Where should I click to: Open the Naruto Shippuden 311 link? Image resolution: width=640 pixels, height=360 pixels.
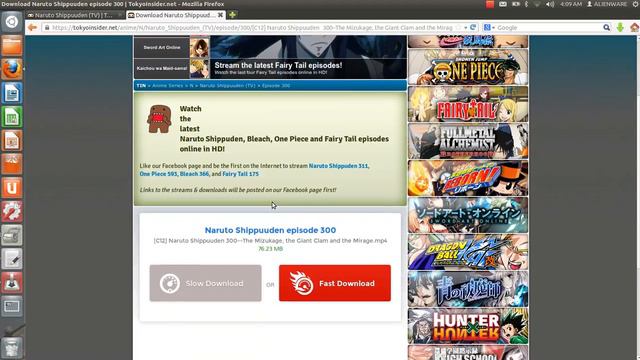click(x=338, y=166)
